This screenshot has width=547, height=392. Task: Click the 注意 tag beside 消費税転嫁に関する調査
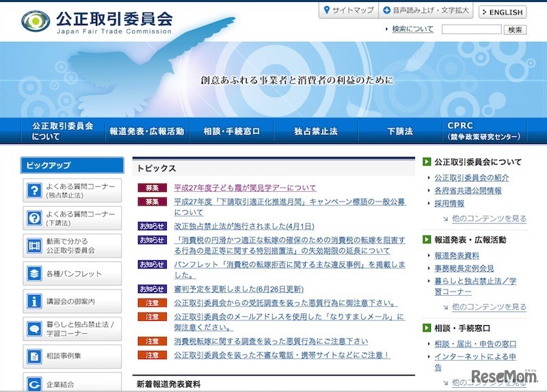[x=152, y=341]
